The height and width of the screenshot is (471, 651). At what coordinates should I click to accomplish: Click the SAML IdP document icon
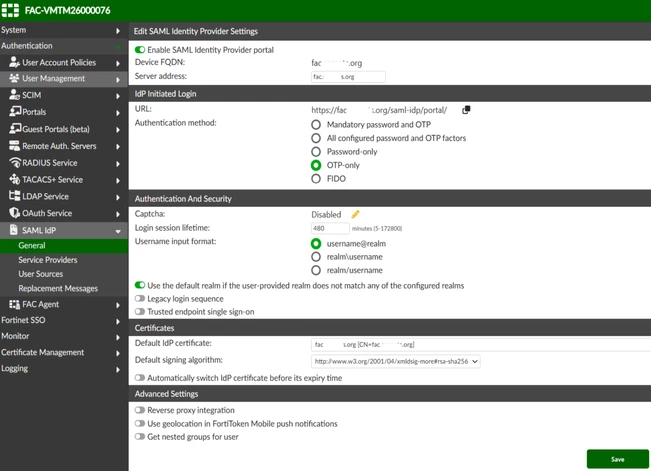click(14, 230)
